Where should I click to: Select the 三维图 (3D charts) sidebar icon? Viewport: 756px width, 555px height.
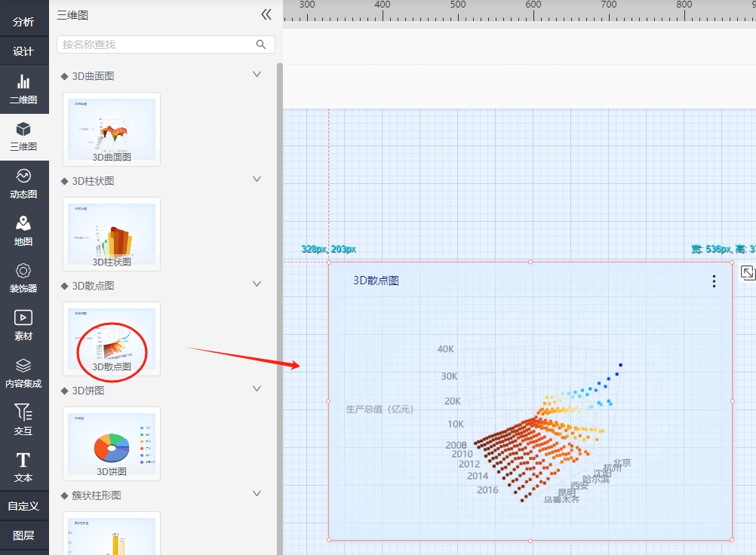click(x=23, y=136)
